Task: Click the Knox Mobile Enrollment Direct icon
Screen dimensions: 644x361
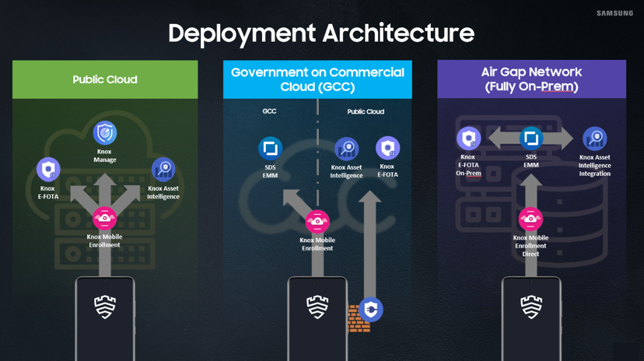Action: point(531,219)
